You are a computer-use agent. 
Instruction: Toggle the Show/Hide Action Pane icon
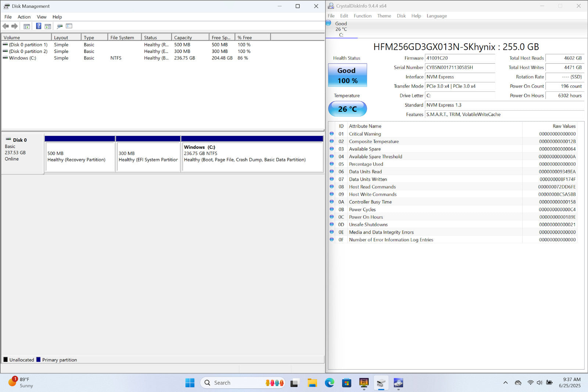tap(48, 26)
